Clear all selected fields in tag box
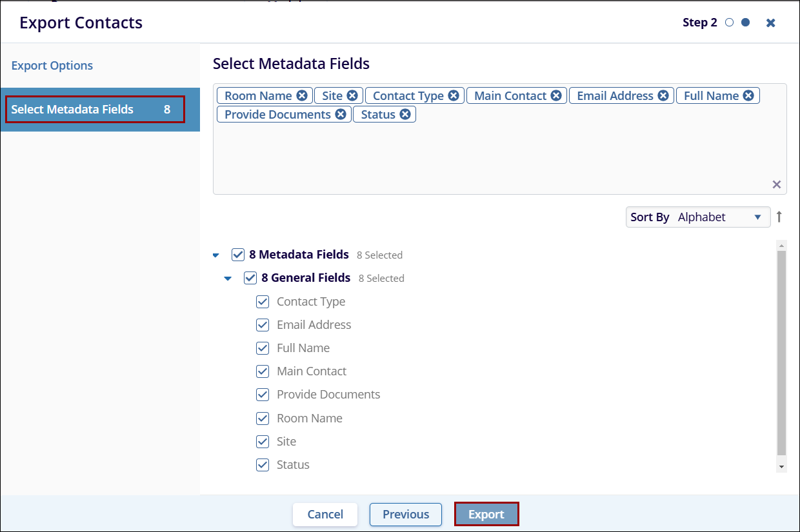This screenshot has height=532, width=800. pos(777,185)
